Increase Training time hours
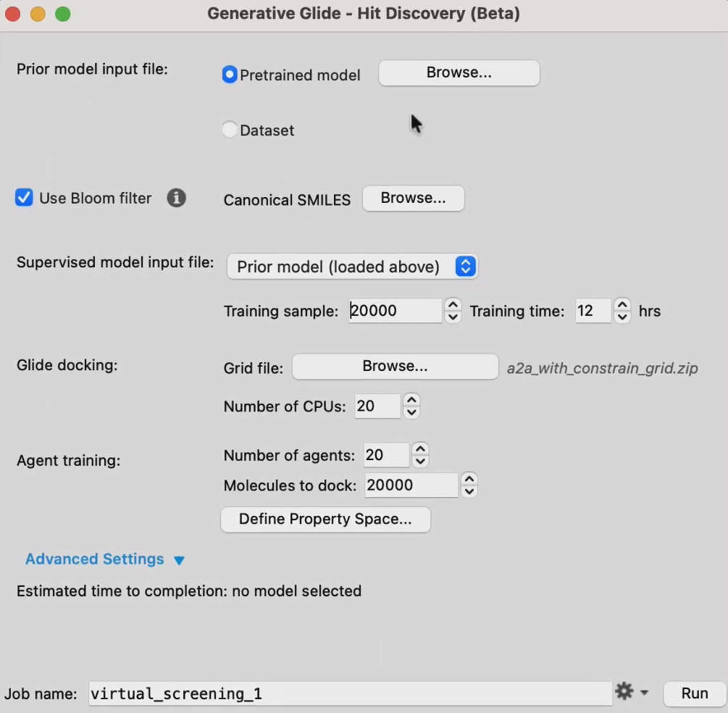This screenshot has width=728, height=713. [x=622, y=304]
